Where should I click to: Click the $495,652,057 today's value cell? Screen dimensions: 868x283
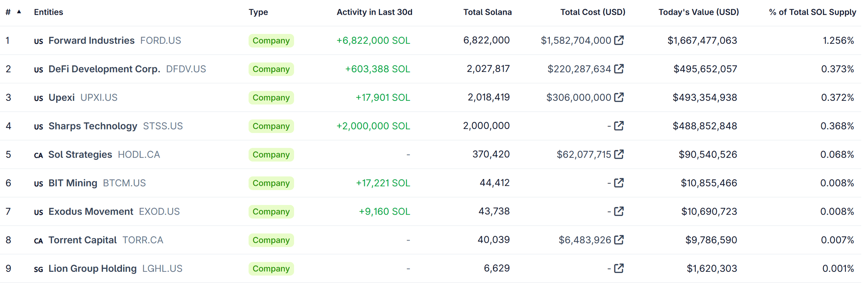(x=705, y=69)
